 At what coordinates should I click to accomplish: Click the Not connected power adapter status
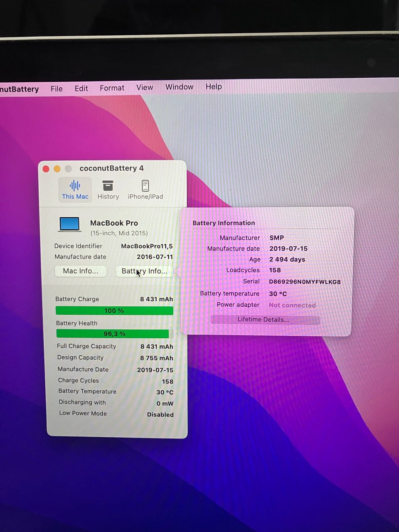click(x=292, y=305)
